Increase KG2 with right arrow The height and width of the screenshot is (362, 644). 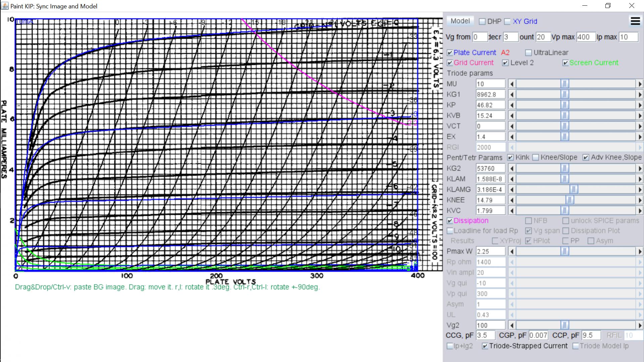[640, 168]
